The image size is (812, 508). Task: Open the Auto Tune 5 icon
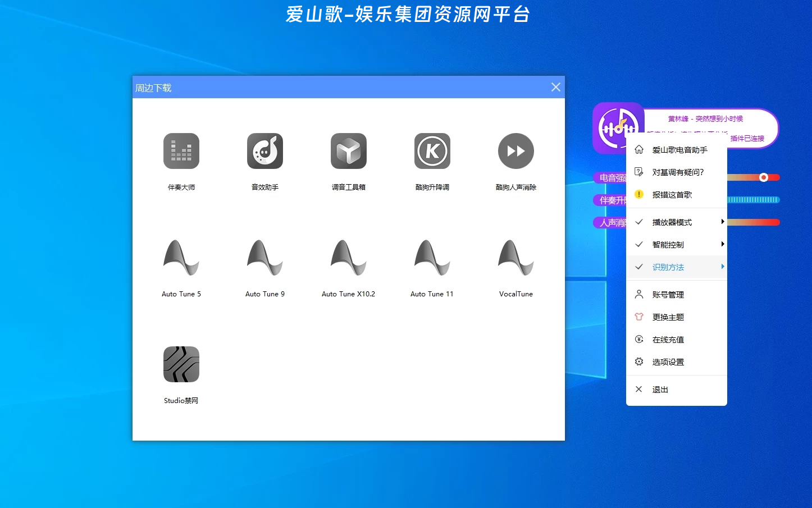[181, 257]
